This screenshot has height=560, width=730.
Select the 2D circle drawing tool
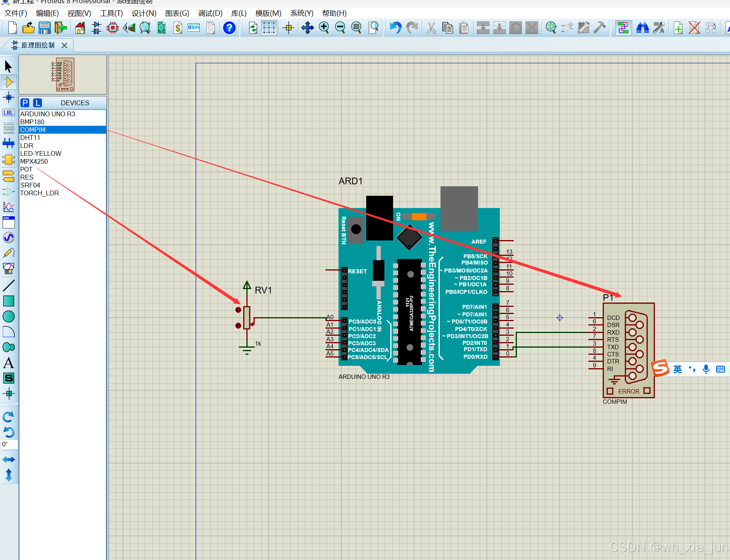(8, 316)
